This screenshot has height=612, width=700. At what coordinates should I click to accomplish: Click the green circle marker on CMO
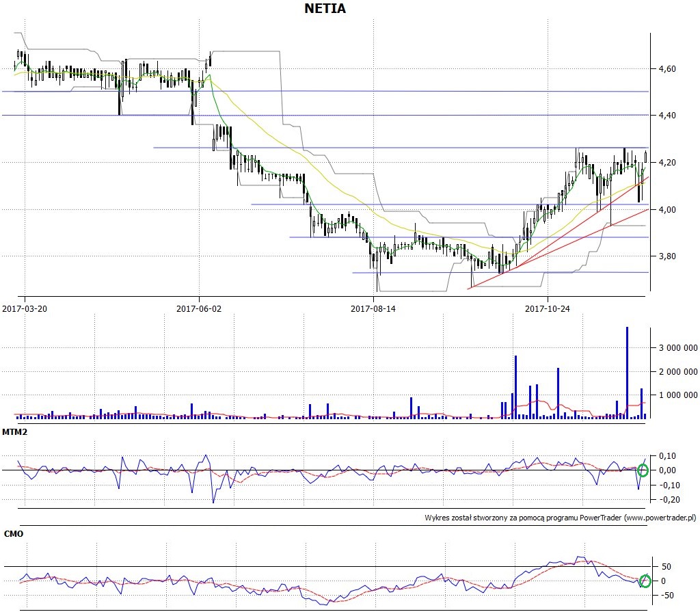click(645, 581)
